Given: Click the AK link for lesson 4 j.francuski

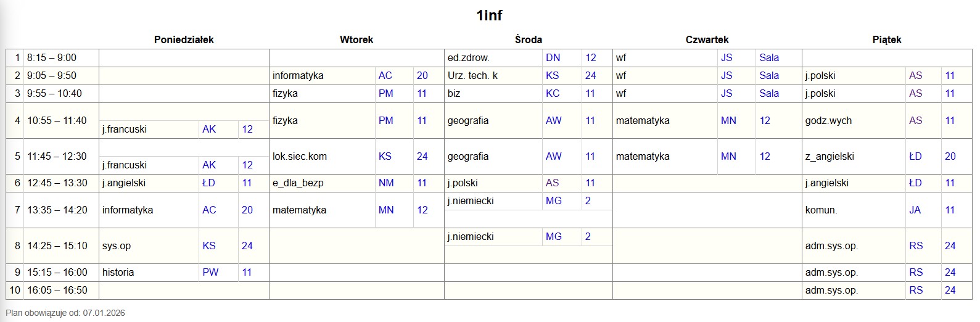Looking at the screenshot, I should [x=209, y=129].
